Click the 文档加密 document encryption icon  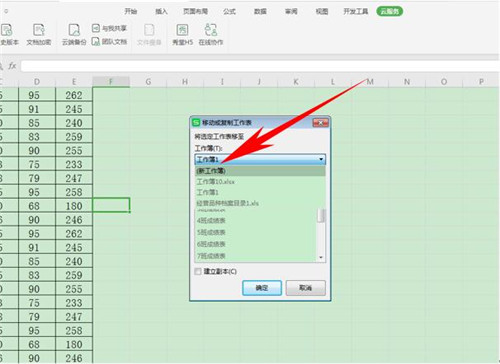pyautogui.click(x=39, y=30)
